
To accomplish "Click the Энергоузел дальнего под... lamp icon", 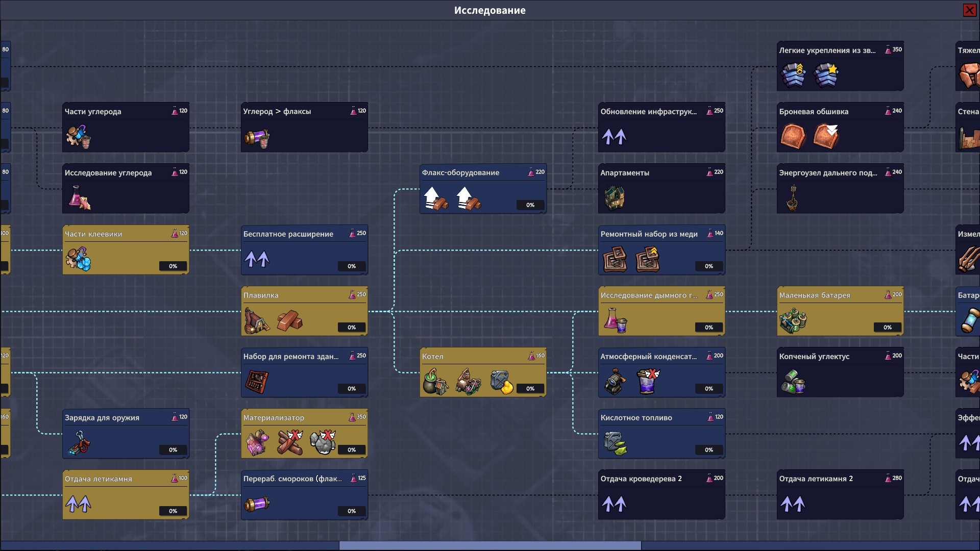I will point(793,198).
